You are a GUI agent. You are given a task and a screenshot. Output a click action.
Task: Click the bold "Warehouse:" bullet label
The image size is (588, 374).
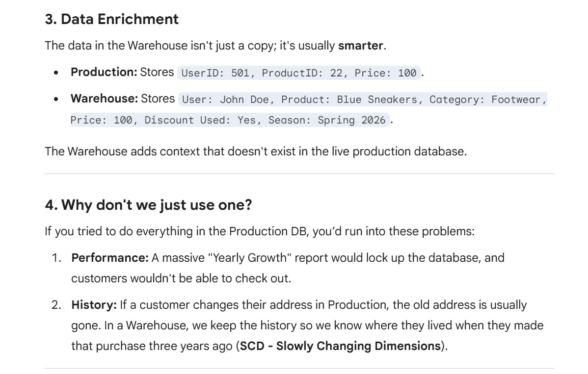tap(104, 99)
